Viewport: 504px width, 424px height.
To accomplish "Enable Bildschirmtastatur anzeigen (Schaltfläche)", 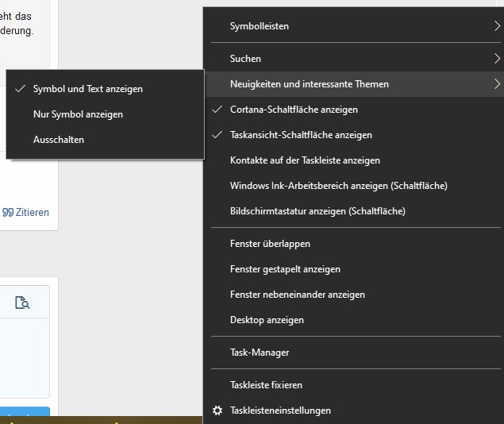I will click(x=317, y=211).
